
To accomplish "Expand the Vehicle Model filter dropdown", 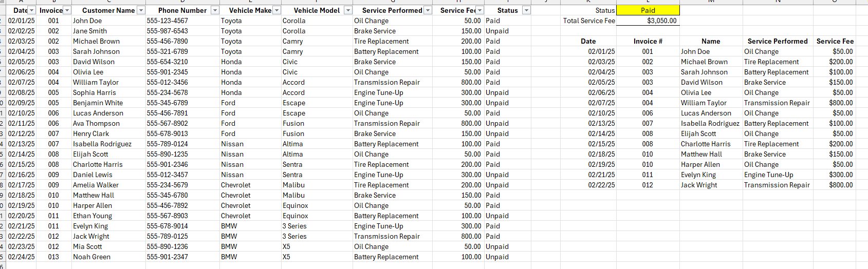I will 348,10.
